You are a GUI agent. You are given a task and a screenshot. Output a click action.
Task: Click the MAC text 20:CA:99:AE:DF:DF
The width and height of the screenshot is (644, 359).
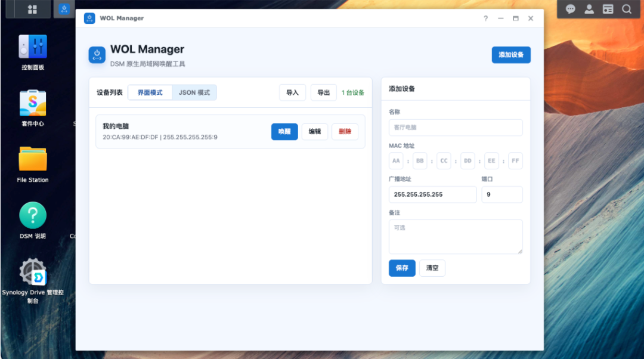130,137
